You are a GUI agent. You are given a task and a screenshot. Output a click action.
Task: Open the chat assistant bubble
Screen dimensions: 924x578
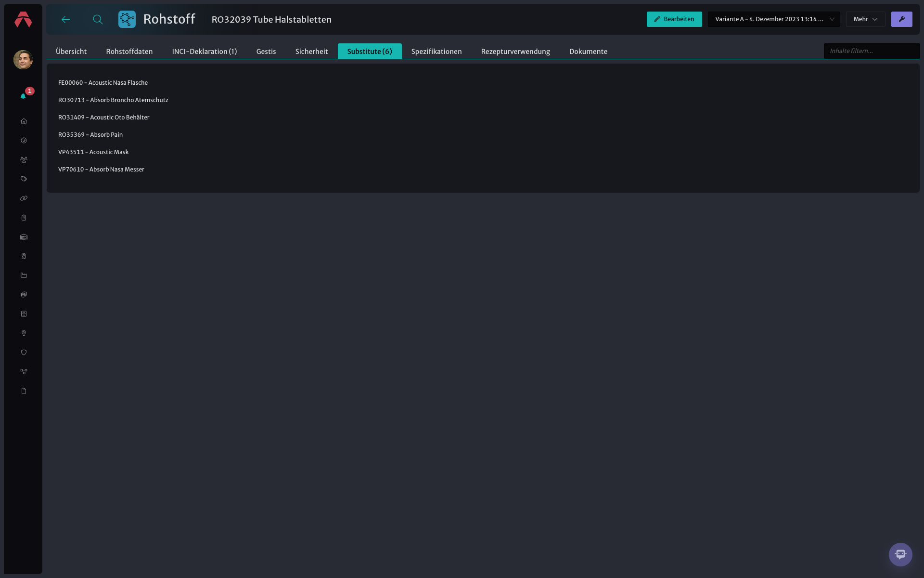900,554
